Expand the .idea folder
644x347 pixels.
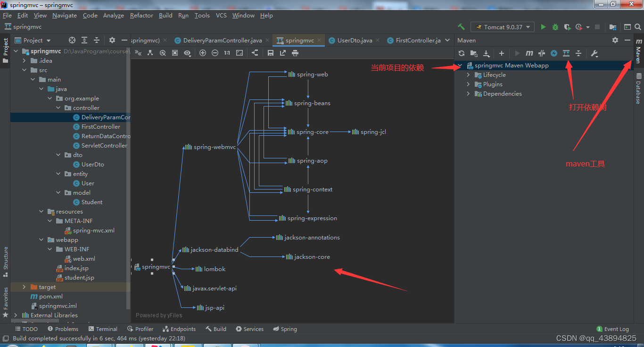(x=25, y=61)
